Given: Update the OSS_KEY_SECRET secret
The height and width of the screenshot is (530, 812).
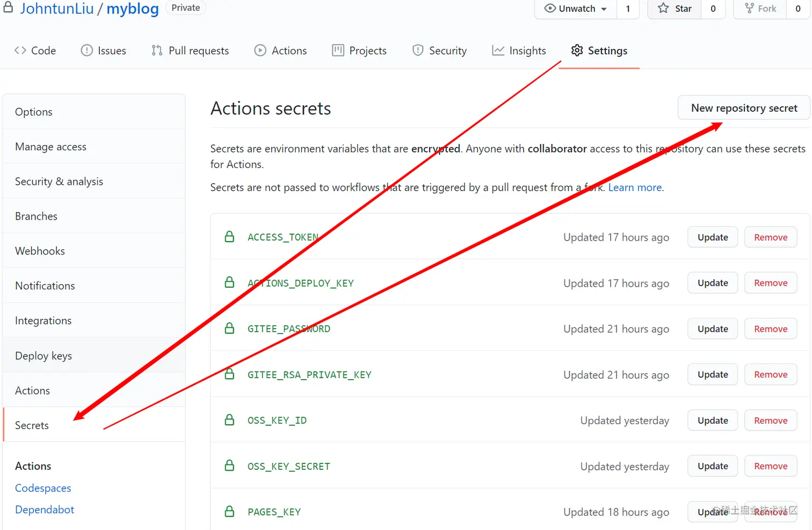Looking at the screenshot, I should tap(713, 466).
